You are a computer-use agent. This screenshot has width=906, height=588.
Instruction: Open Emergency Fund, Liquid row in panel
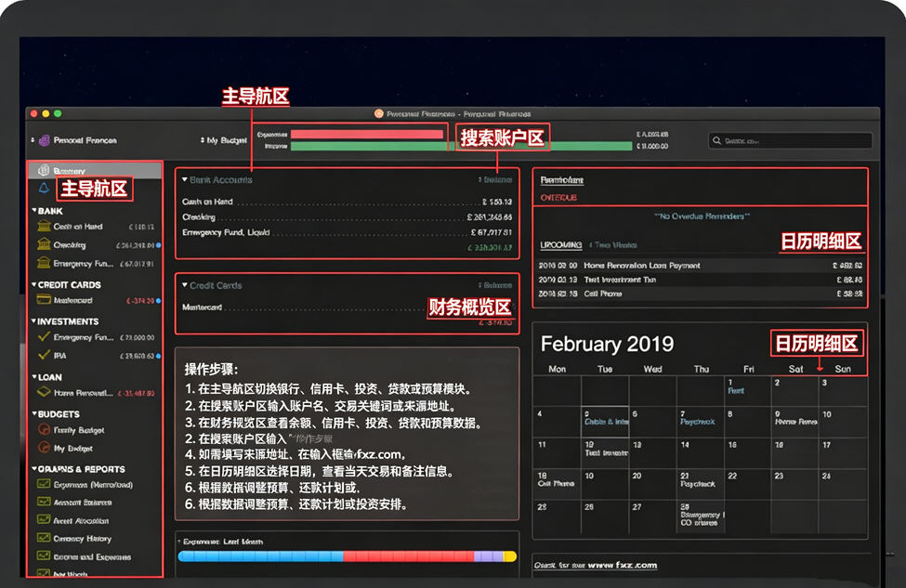pyautogui.click(x=347, y=232)
